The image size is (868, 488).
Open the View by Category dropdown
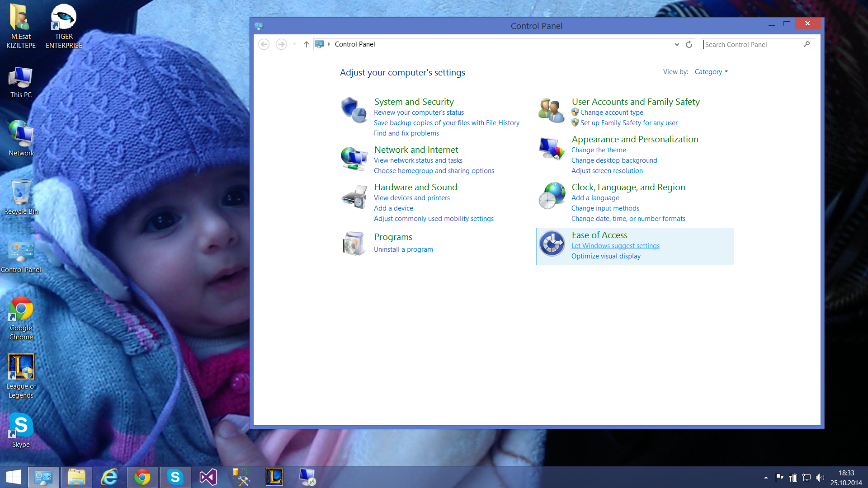[x=711, y=72]
